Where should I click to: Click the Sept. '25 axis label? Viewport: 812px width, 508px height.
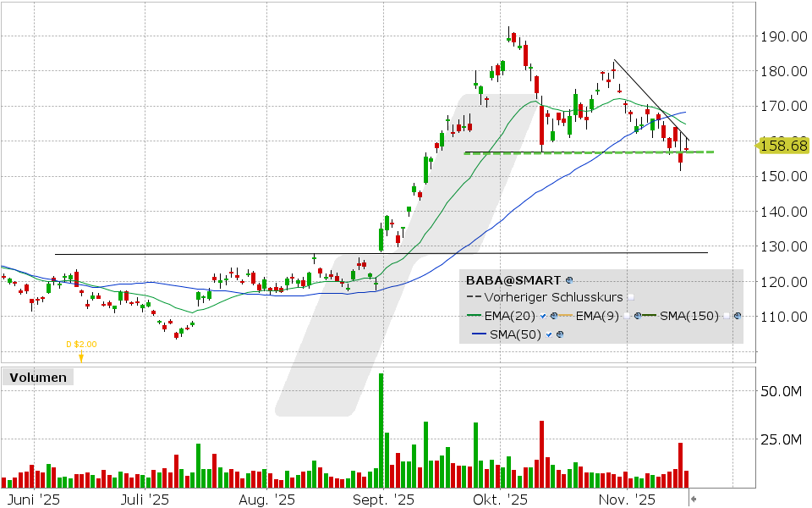click(382, 500)
